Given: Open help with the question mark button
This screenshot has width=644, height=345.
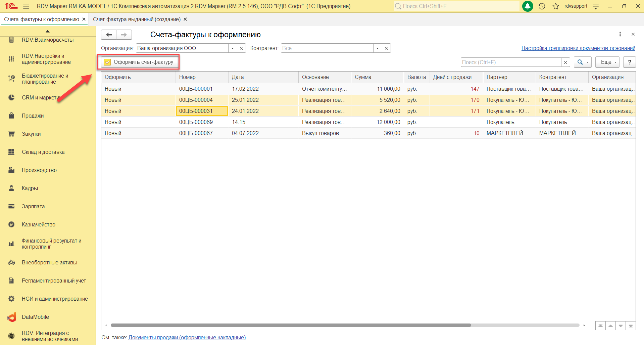Looking at the screenshot, I should pyautogui.click(x=630, y=62).
